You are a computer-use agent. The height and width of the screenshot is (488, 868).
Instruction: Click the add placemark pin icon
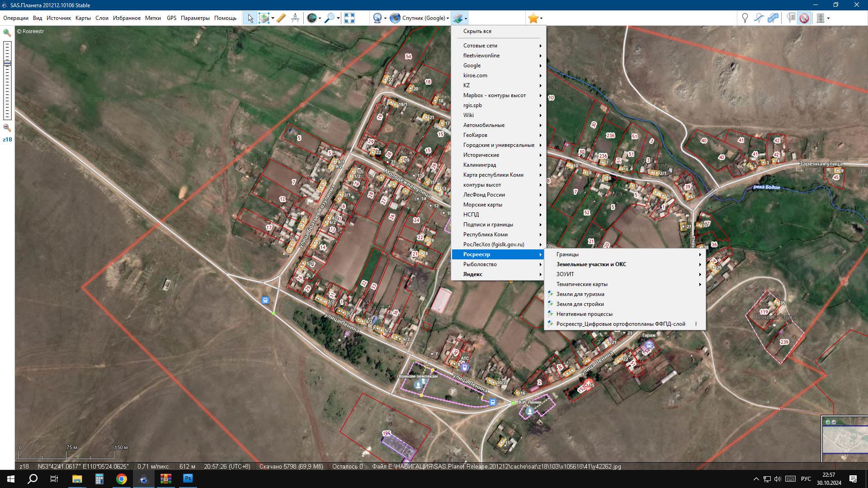tap(745, 18)
